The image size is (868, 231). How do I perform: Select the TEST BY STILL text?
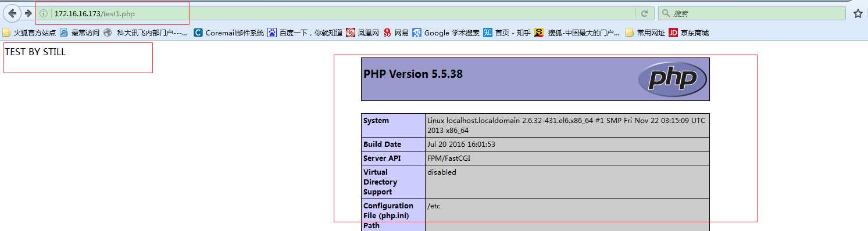pos(35,52)
